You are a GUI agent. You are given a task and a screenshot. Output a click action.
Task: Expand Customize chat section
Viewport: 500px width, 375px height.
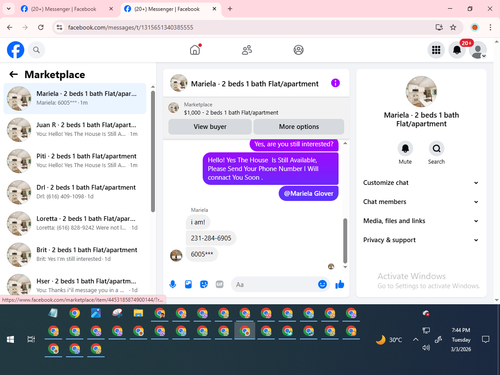421,183
